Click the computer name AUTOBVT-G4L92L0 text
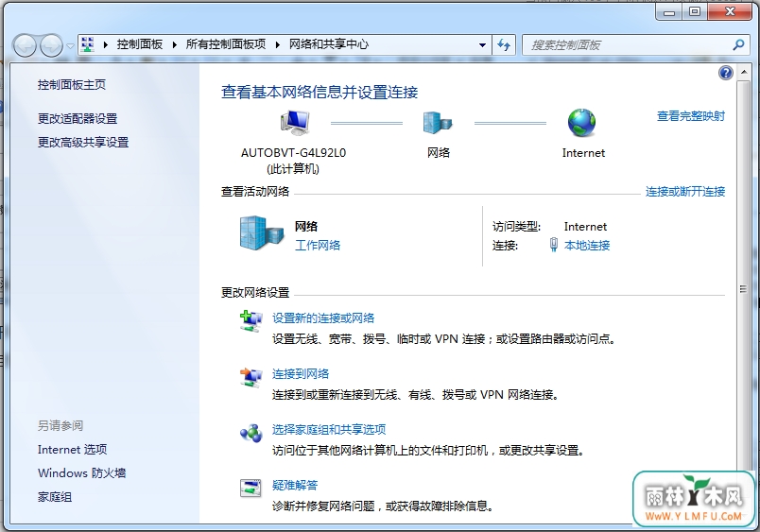Screen dimensions: 760x532 point(293,153)
